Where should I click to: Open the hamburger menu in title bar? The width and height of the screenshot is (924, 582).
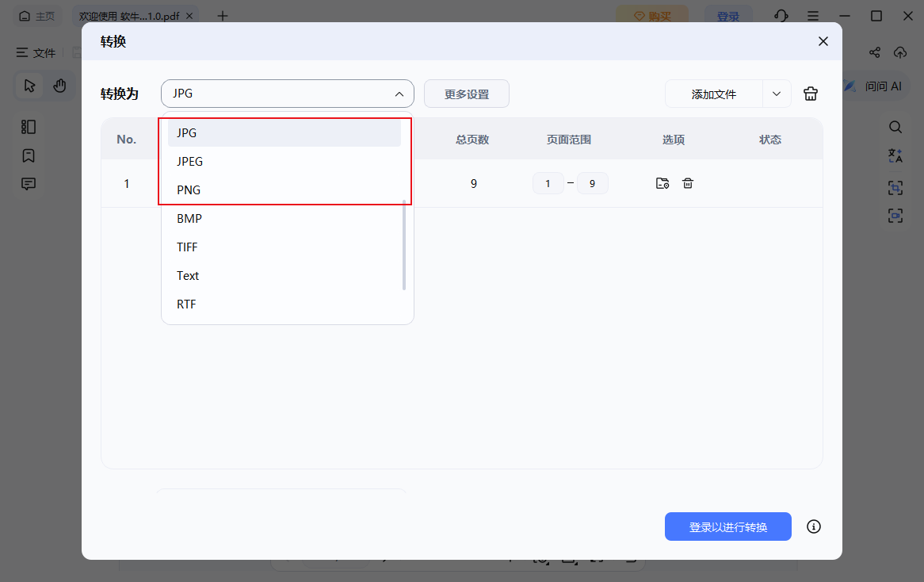click(813, 16)
